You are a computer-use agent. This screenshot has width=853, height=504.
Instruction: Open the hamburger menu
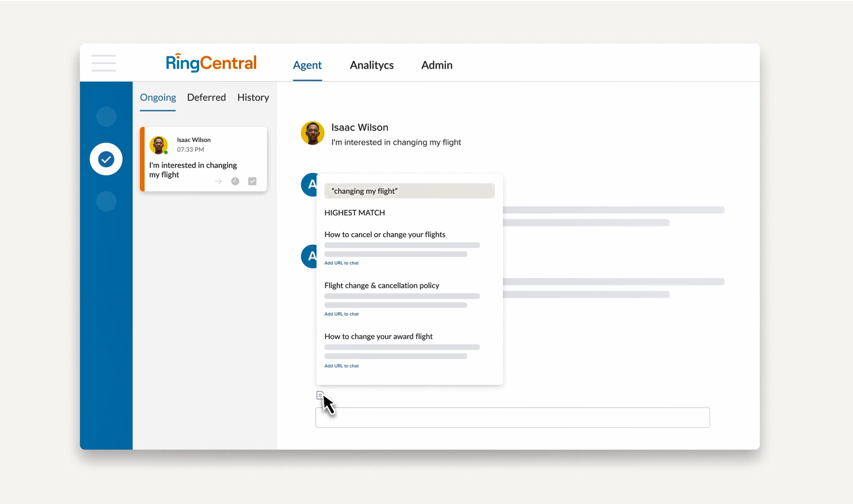point(104,63)
